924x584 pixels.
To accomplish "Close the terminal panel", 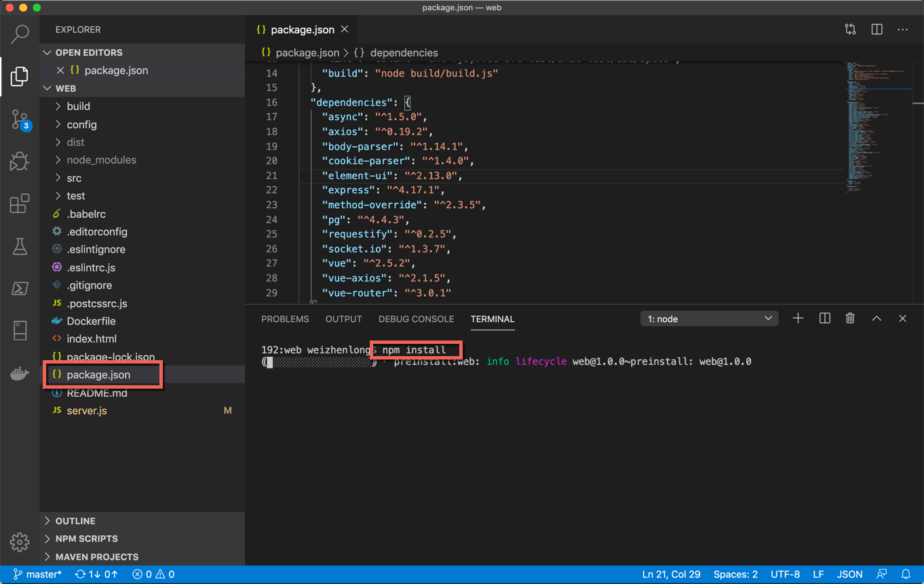I will click(902, 318).
